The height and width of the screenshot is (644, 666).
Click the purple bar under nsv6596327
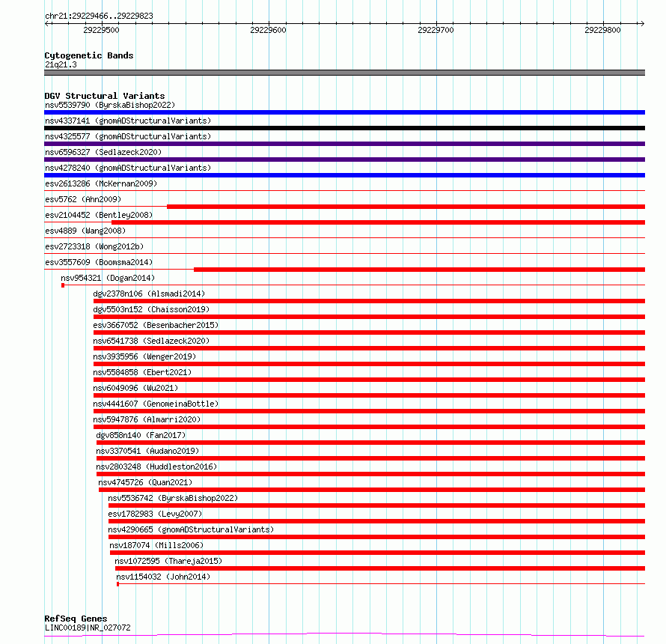pos(344,160)
